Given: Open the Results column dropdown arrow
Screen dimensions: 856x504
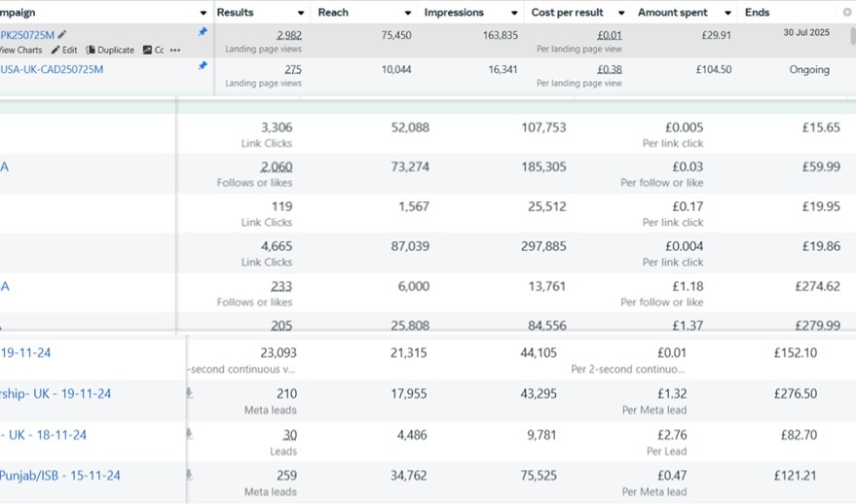Looking at the screenshot, I should [x=301, y=13].
